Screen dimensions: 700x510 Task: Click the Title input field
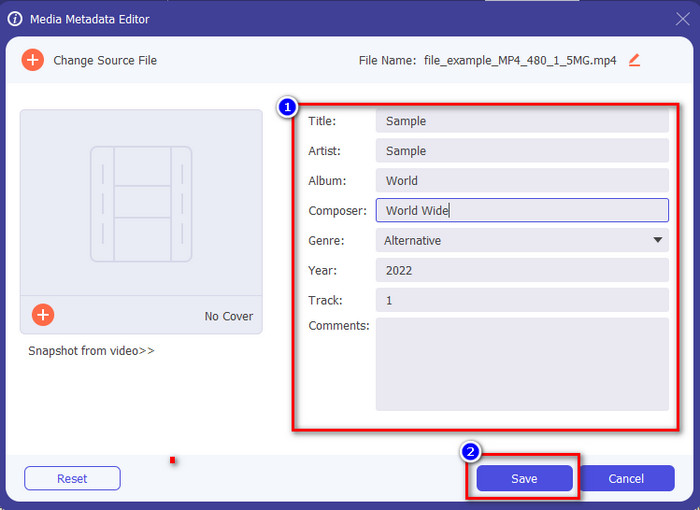tap(521, 121)
